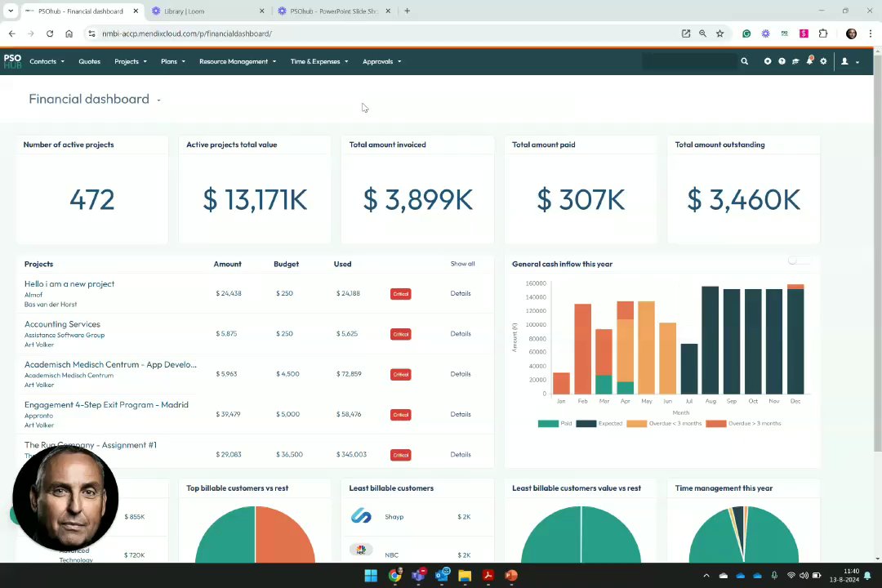Viewport: 882px width, 588px height.
Task: Click the PSOhub logo in navigation bar
Action: pos(12,61)
